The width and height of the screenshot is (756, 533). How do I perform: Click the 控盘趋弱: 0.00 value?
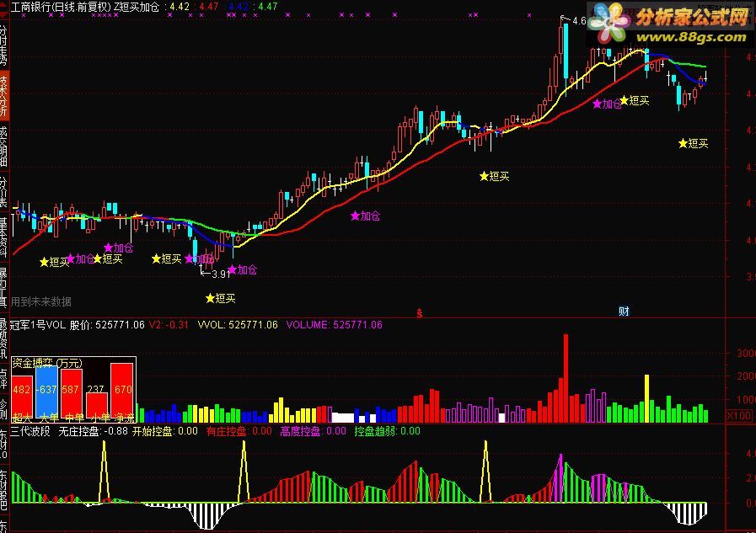coord(387,431)
